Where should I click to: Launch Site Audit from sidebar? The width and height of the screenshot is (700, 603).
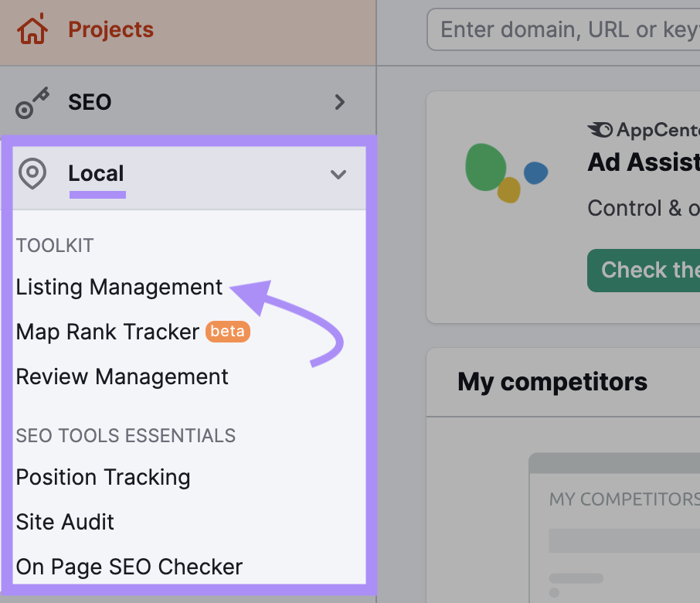coord(65,522)
